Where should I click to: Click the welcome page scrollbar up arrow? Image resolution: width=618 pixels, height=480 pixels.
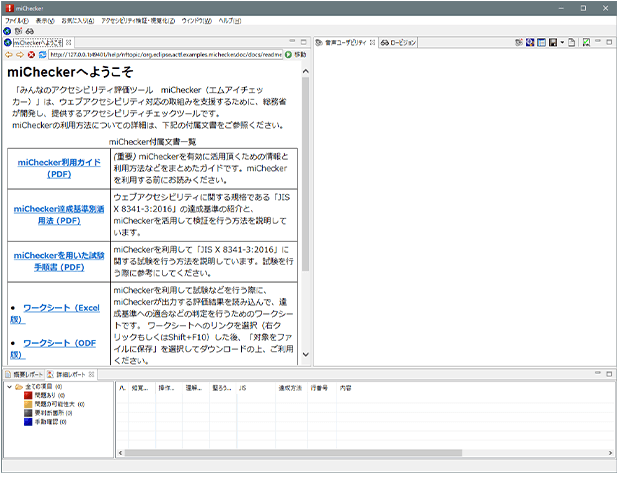305,71
